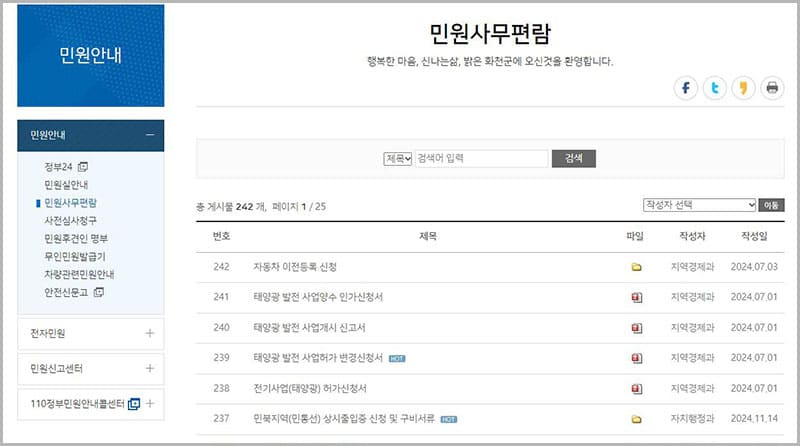
Task: Download folder attachment for post 242
Action: [636, 267]
